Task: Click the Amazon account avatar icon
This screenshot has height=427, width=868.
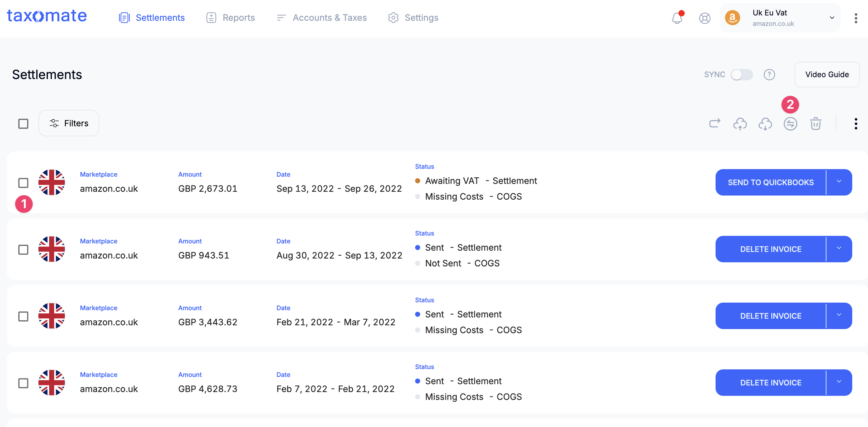Action: (732, 18)
